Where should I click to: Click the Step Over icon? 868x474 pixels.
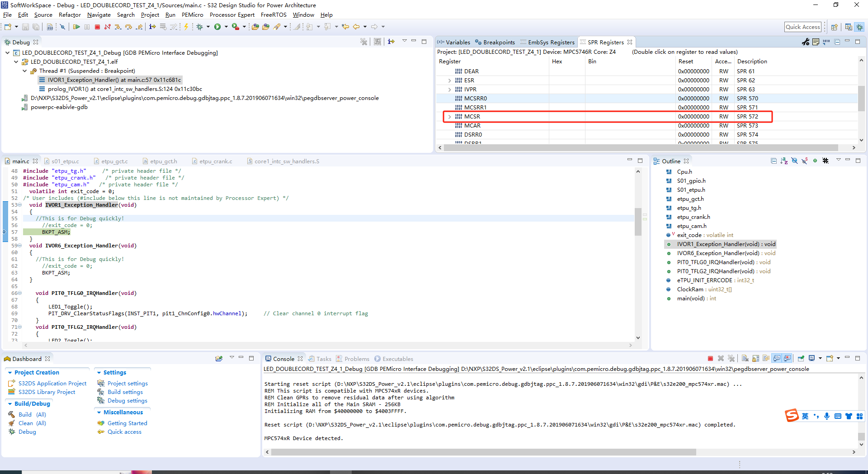(129, 27)
